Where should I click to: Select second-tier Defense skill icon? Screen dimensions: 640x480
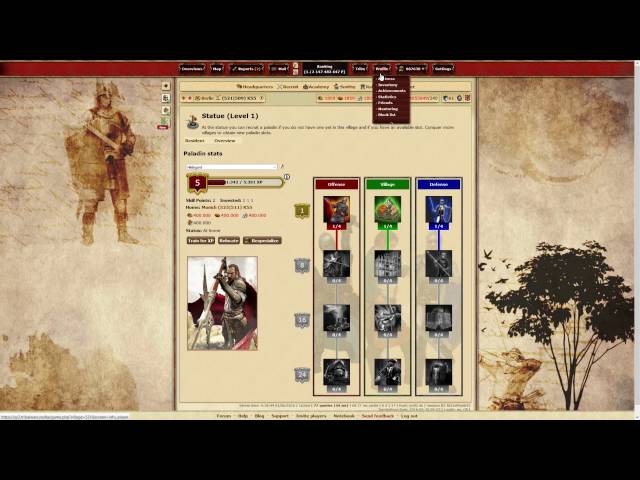tap(438, 264)
